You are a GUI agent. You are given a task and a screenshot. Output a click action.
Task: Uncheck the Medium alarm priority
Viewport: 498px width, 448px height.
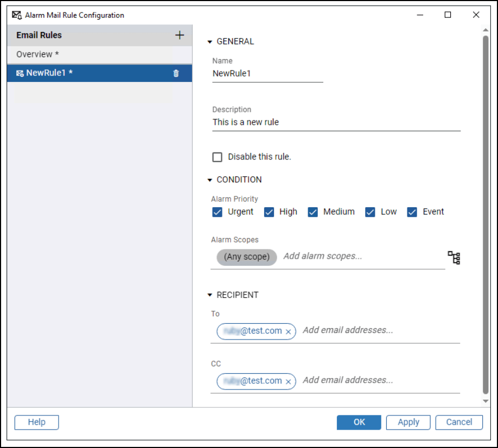click(x=313, y=212)
